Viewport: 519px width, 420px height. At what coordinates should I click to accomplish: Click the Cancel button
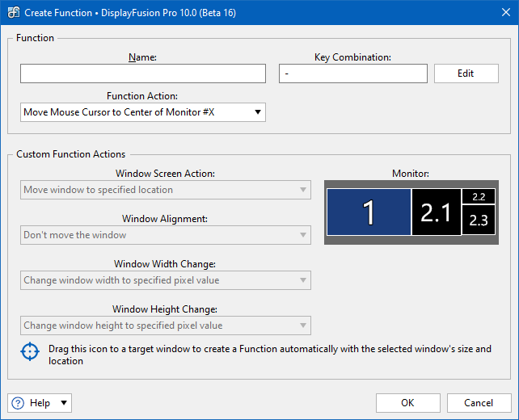click(x=479, y=403)
